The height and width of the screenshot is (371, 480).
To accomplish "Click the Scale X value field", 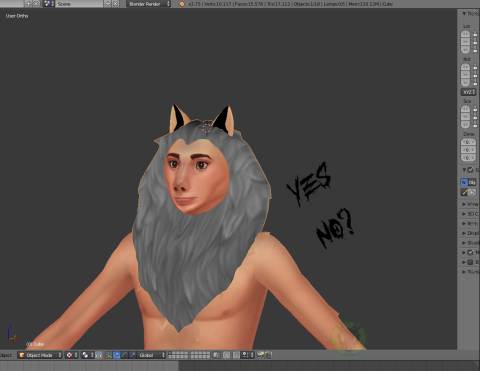I will (x=465, y=109).
